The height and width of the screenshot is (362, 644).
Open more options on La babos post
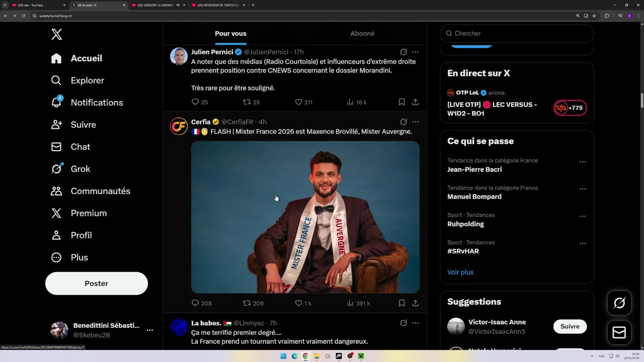point(415,323)
